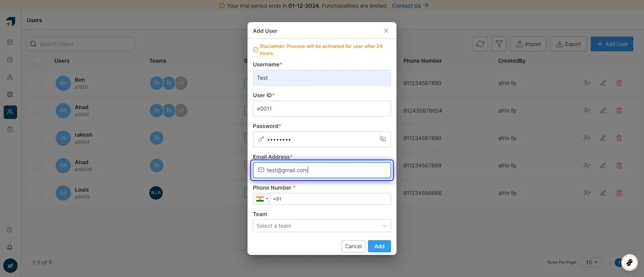Click the app logo in sidebar
Screen dimensions: 644x277
(x=10, y=22)
